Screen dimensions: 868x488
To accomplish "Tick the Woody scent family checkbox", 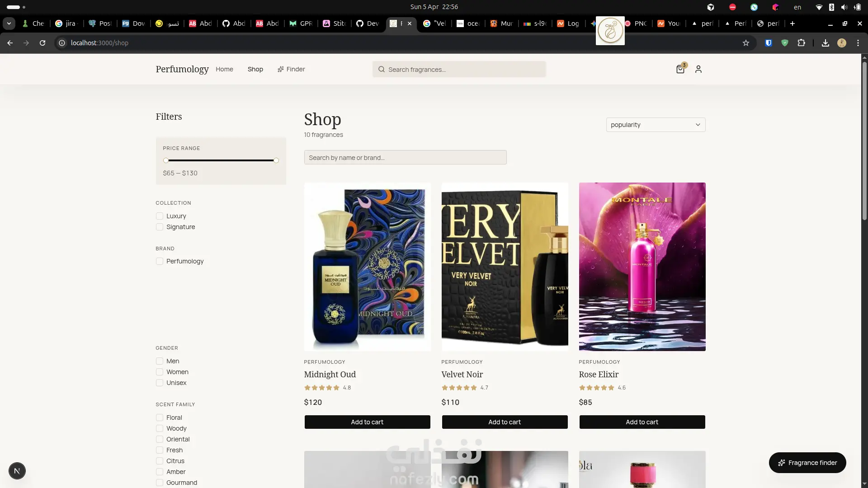I will coord(160,428).
